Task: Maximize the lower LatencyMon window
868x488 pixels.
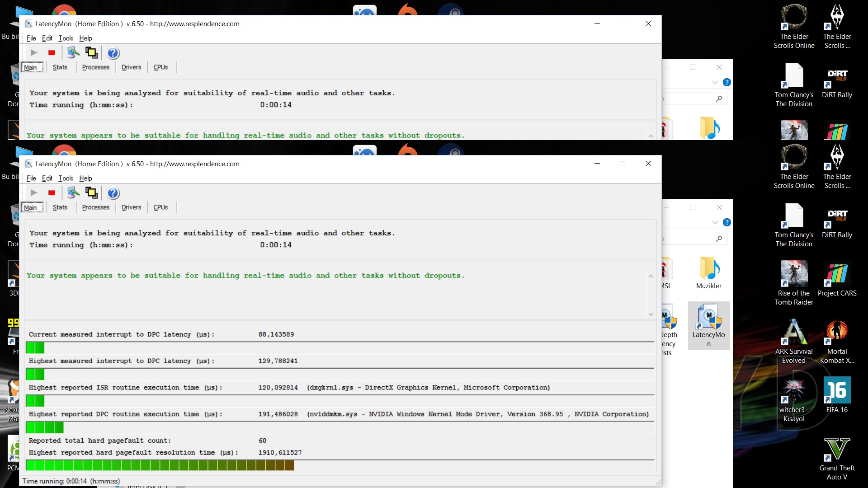Action: click(x=623, y=164)
